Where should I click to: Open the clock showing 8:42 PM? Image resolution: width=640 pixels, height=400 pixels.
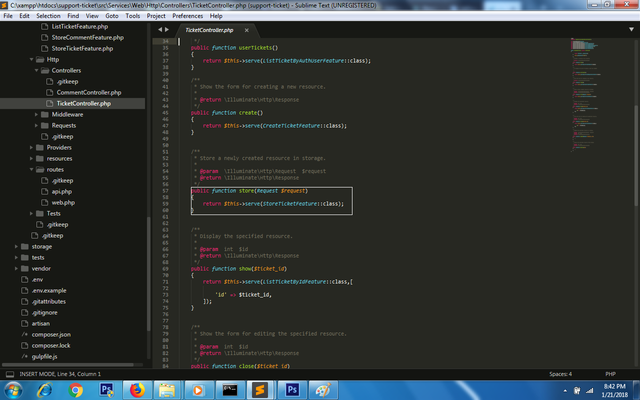click(614, 387)
